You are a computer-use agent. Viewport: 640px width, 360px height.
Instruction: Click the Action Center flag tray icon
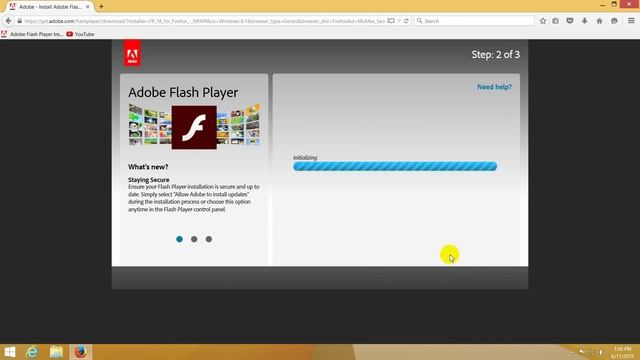(x=582, y=352)
